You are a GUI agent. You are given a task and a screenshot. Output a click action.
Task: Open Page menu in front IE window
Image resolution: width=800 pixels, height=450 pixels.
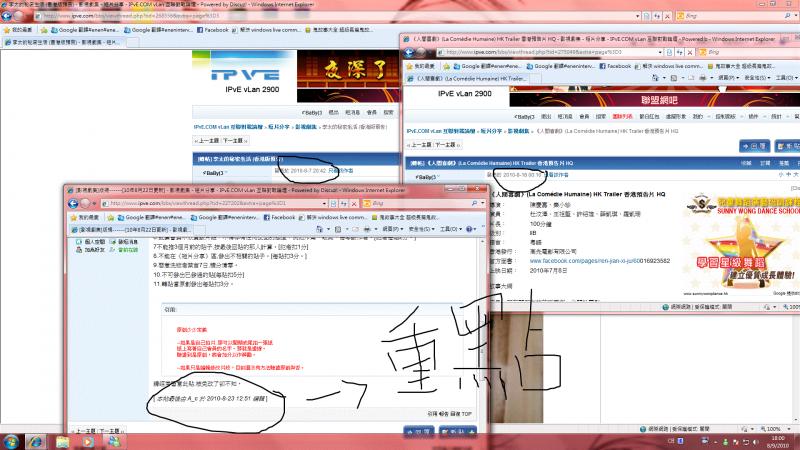[x=391, y=230]
